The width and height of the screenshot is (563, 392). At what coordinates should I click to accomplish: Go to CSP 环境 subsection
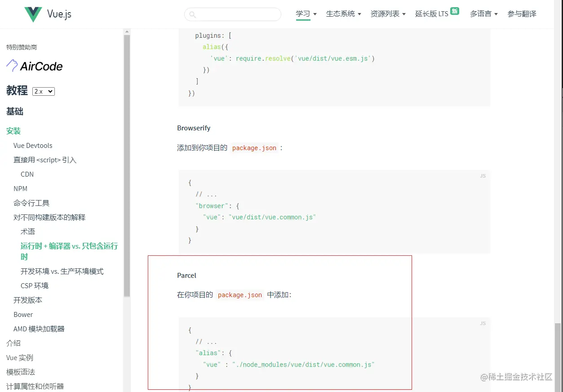[35, 285]
